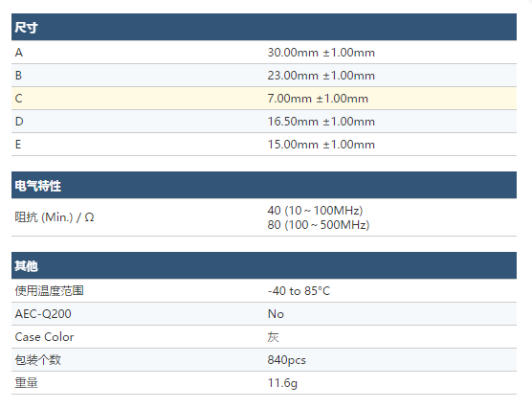Click the 40 (10～100MHz) impedance value
Viewport: 532px width, 408px height.
[x=315, y=211]
